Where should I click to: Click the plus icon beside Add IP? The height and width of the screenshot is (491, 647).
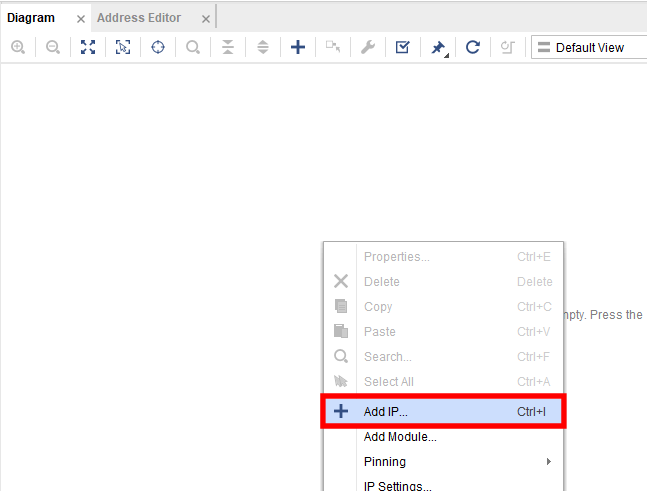341,411
